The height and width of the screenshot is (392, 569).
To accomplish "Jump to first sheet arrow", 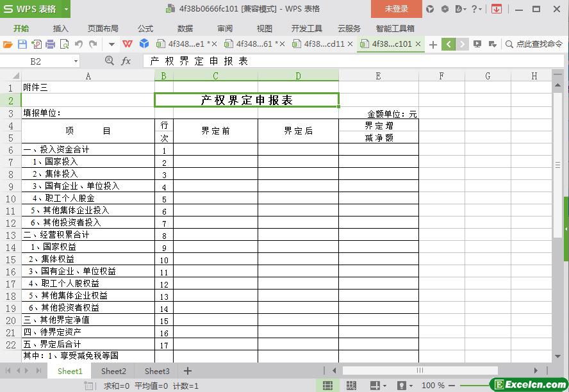I will click(x=8, y=371).
